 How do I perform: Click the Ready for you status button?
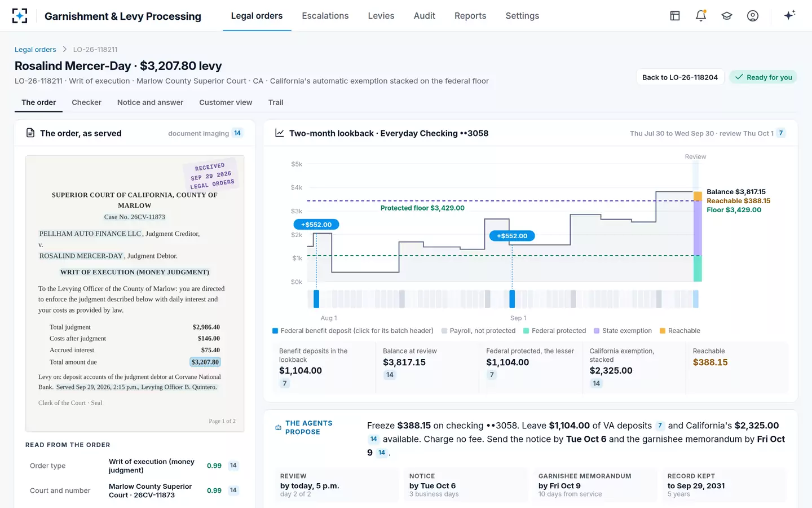click(x=764, y=77)
